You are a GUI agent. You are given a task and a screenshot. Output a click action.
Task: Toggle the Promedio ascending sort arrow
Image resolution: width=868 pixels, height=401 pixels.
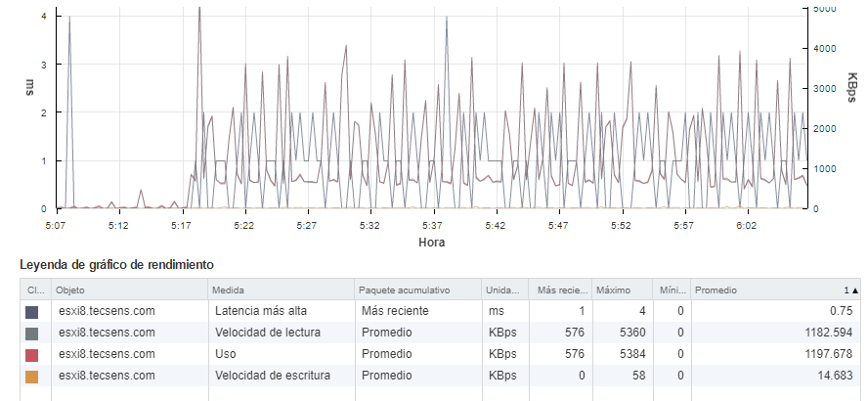[855, 290]
